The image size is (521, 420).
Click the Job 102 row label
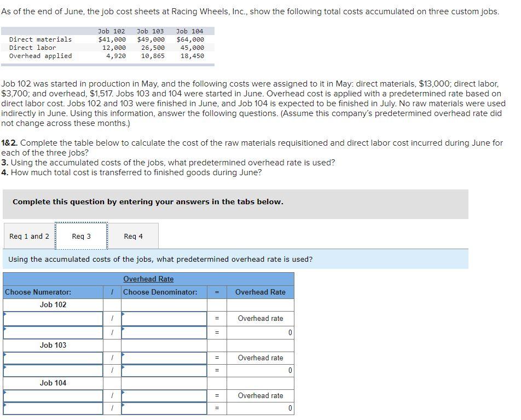52,304
